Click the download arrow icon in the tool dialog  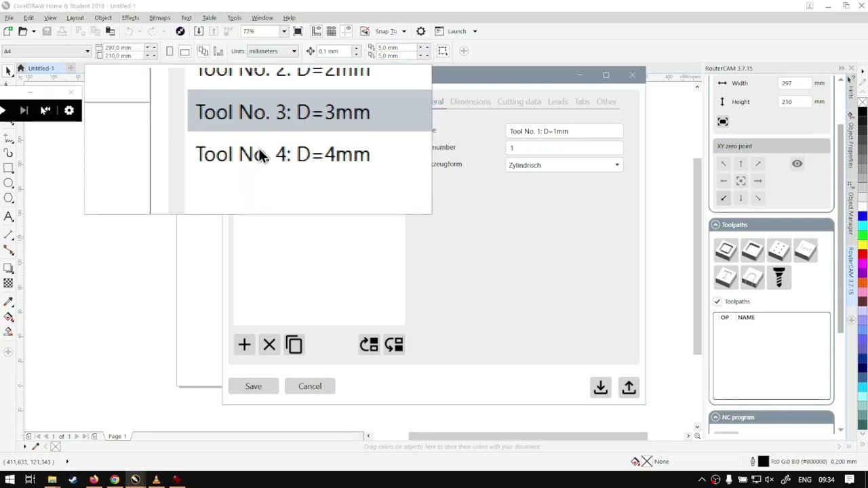click(600, 387)
